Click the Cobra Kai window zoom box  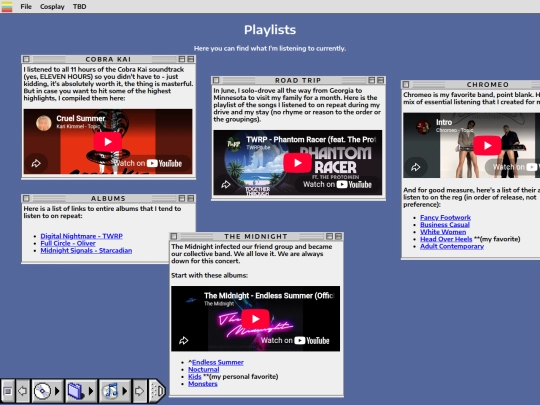pos(182,59)
